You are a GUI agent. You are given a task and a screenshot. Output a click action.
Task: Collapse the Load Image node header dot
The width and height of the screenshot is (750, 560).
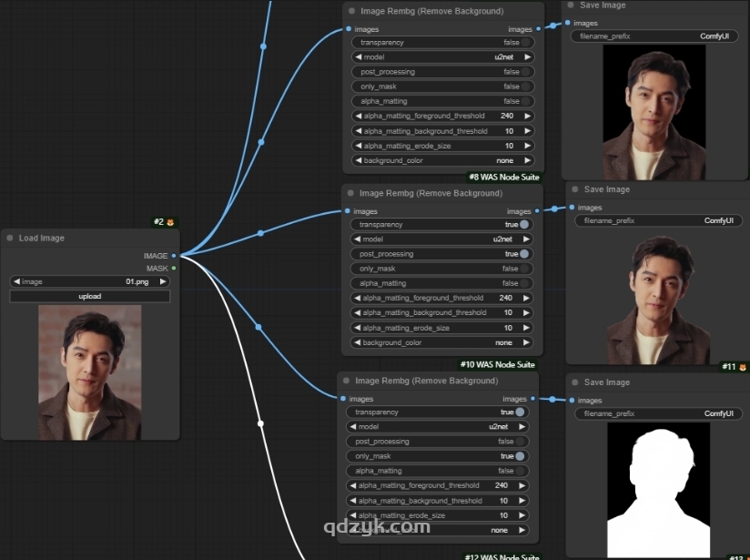[11, 238]
